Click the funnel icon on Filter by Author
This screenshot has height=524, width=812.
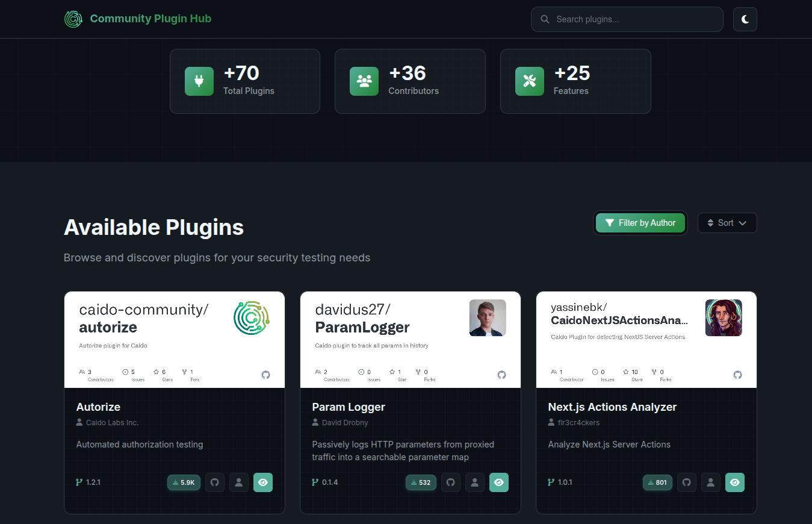tap(610, 223)
